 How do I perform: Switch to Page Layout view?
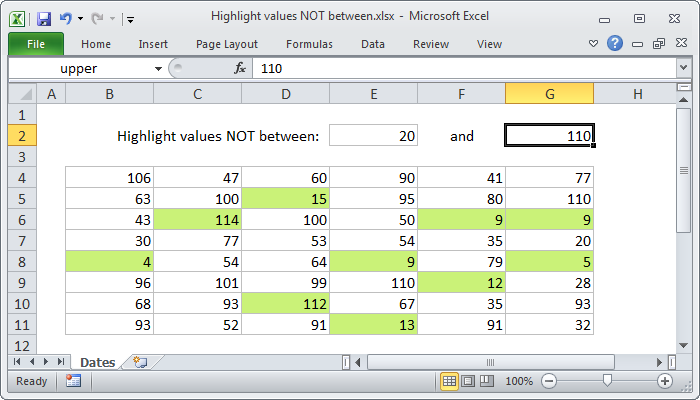coord(468,381)
